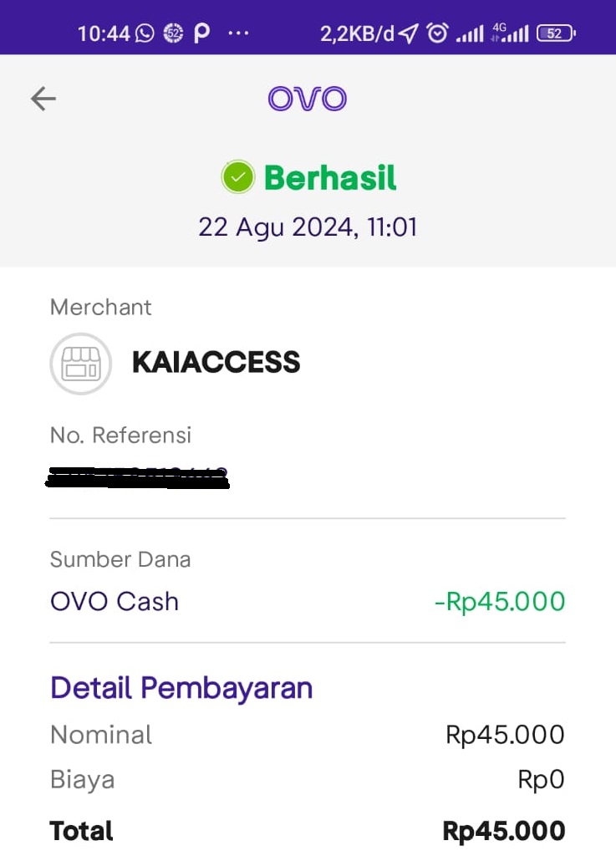The image size is (616, 856).
Task: Tap the WhatsApp icon in status bar
Action: tap(145, 33)
